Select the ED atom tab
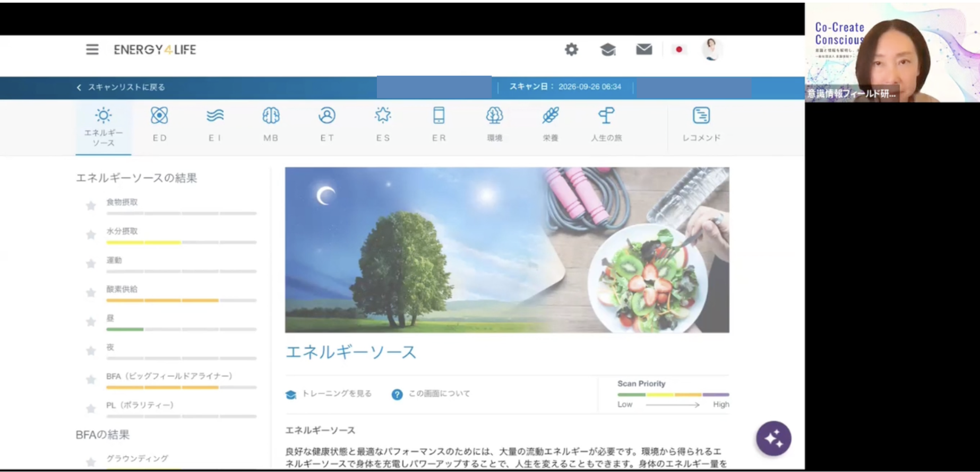 click(x=159, y=125)
